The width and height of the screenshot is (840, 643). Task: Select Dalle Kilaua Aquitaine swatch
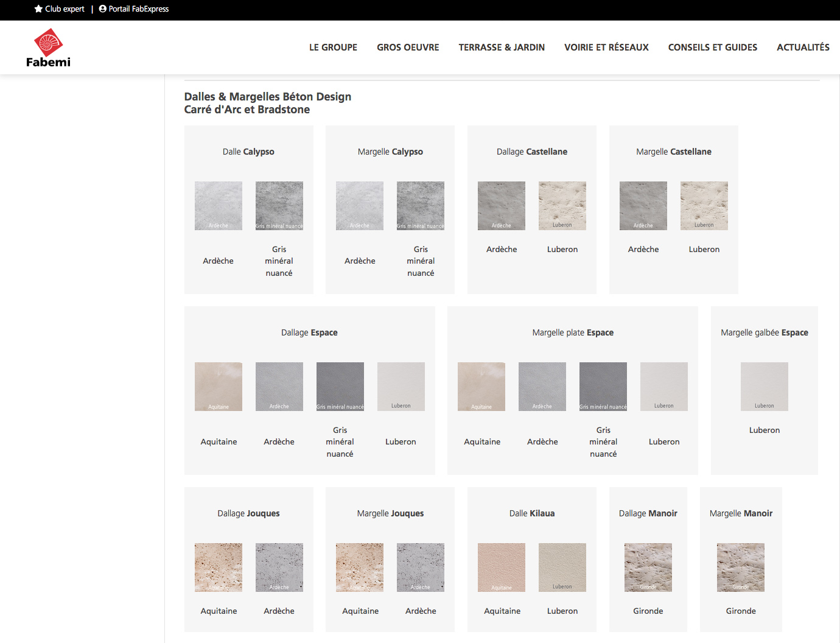point(502,567)
